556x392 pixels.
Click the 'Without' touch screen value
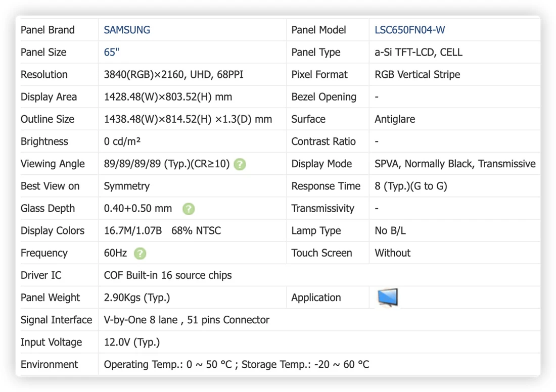[393, 253]
